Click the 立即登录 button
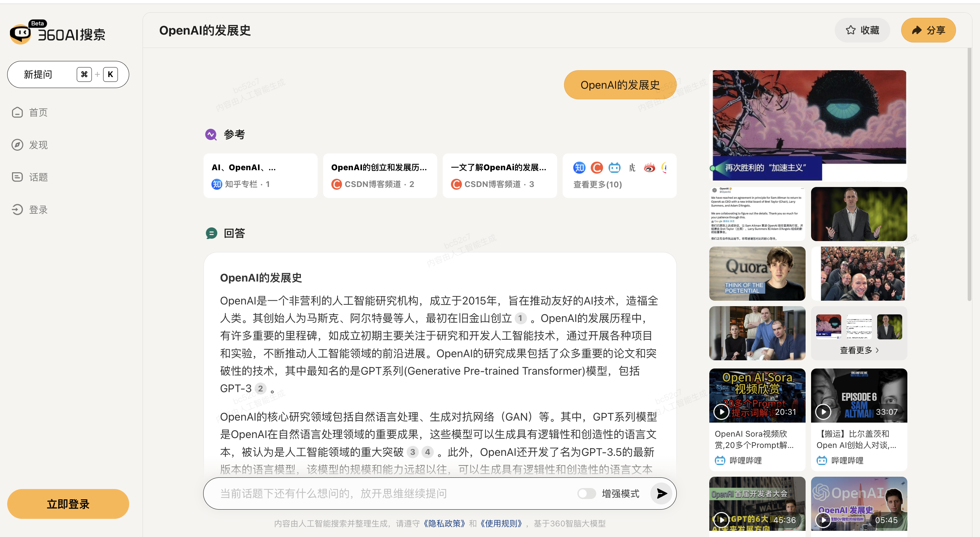The height and width of the screenshot is (537, 980). point(68,504)
